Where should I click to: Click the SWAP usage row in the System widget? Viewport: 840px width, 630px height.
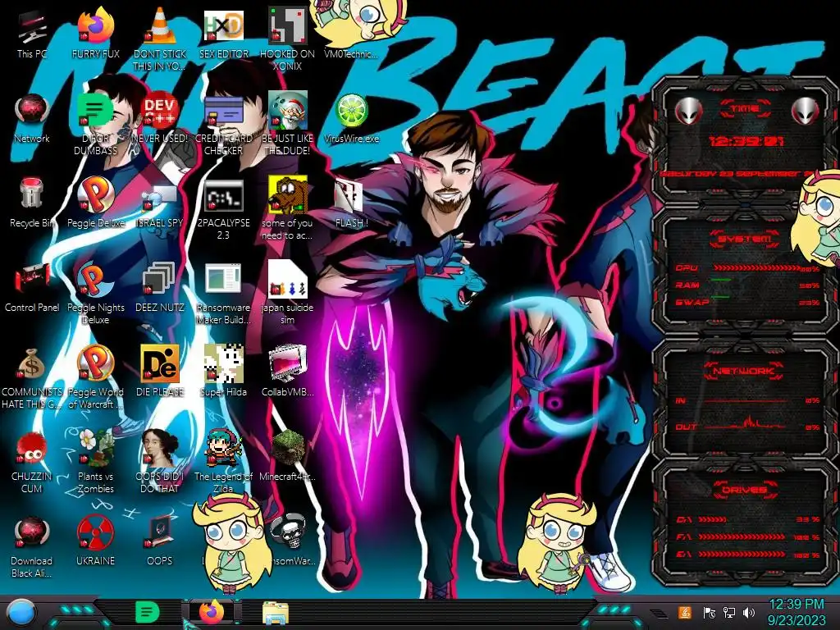(x=748, y=302)
